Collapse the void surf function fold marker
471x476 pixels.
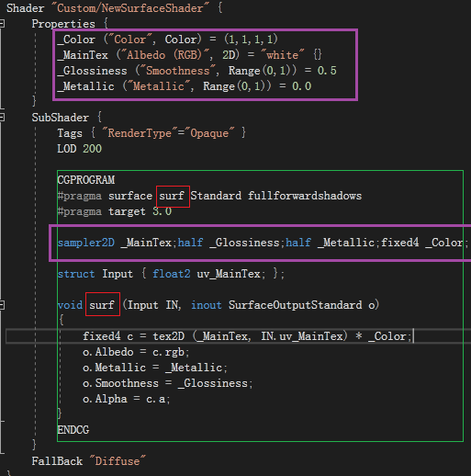[x=2, y=305]
